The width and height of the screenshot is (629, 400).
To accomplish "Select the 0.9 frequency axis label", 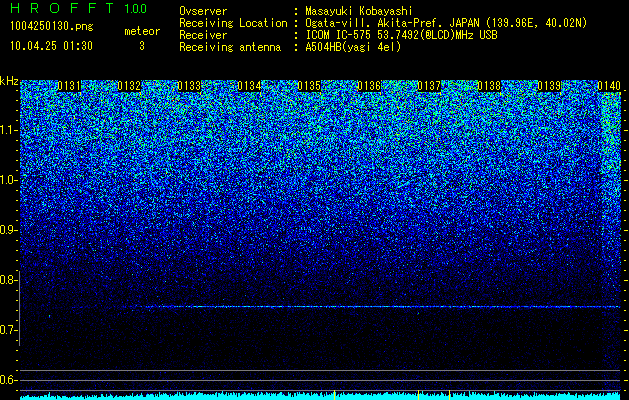I will [8, 230].
